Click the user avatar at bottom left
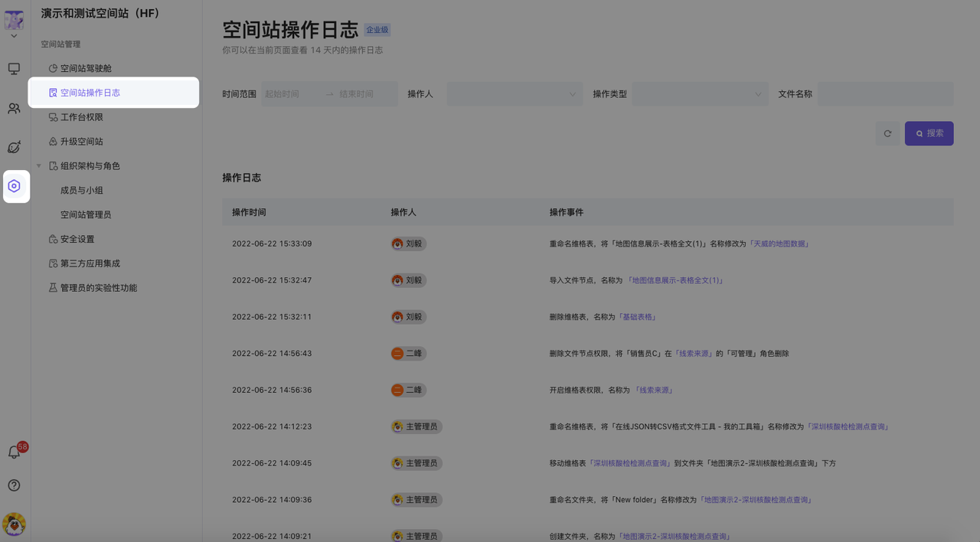Image resolution: width=980 pixels, height=542 pixels. (14, 524)
